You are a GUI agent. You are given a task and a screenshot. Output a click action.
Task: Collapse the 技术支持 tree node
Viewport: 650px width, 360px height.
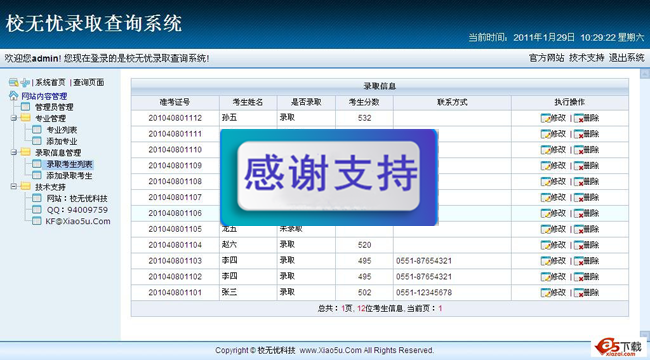click(14, 187)
